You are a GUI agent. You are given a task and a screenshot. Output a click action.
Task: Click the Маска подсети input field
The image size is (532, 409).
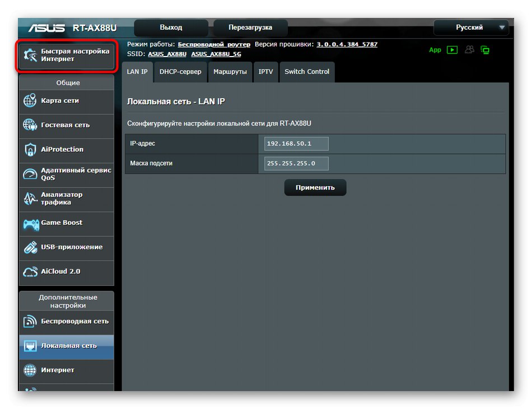[296, 164]
